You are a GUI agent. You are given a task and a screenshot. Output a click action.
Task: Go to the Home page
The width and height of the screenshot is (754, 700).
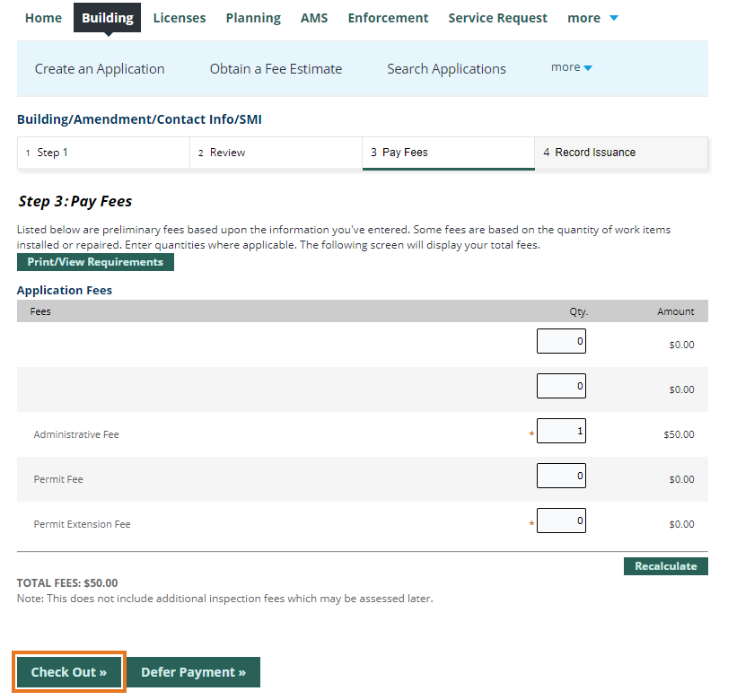(x=43, y=18)
